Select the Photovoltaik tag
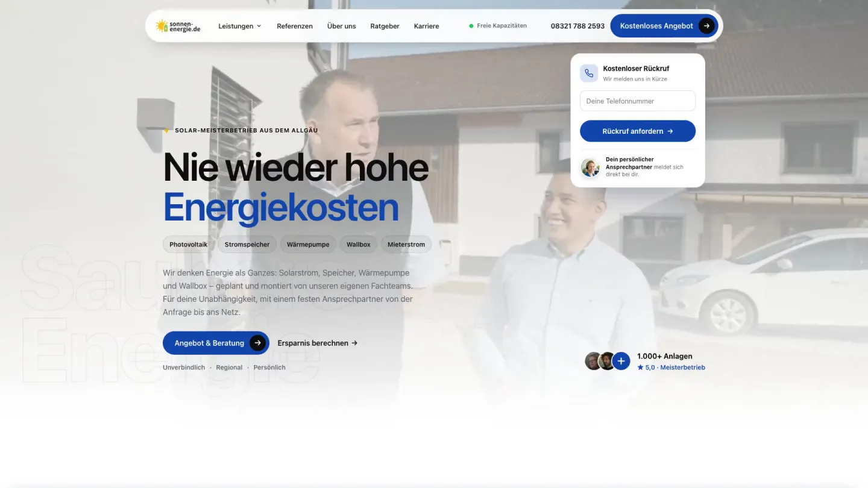The image size is (868, 488). click(x=188, y=244)
